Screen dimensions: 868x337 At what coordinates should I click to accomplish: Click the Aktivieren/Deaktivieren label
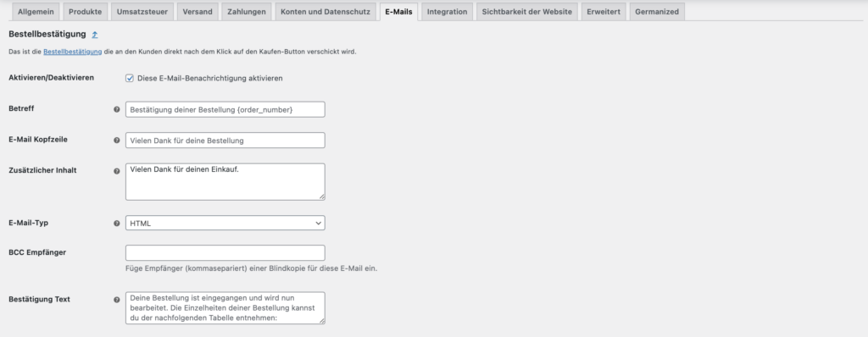[52, 78]
